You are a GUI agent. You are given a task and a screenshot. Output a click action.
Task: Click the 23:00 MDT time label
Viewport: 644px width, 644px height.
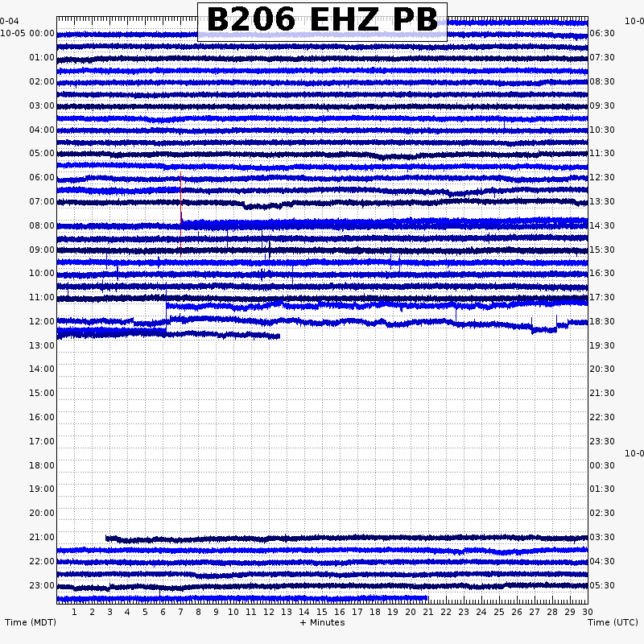[x=42, y=586]
